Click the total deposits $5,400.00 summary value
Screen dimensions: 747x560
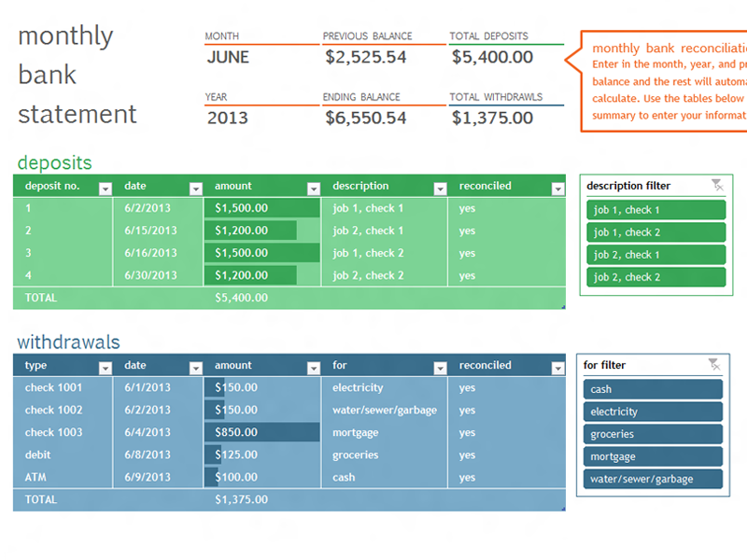pyautogui.click(x=492, y=57)
